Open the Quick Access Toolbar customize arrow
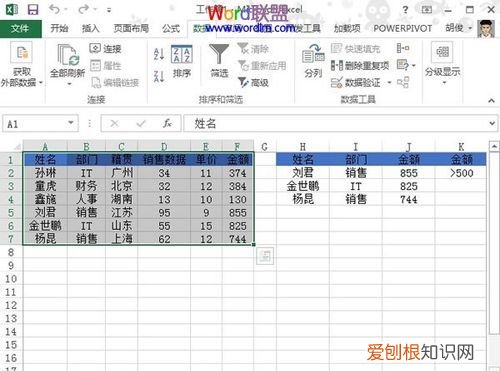 tap(109, 10)
